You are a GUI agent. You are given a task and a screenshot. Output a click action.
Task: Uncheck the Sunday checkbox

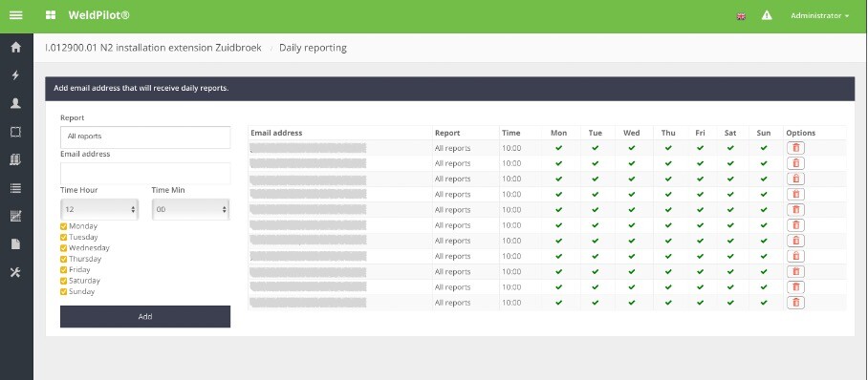click(64, 291)
